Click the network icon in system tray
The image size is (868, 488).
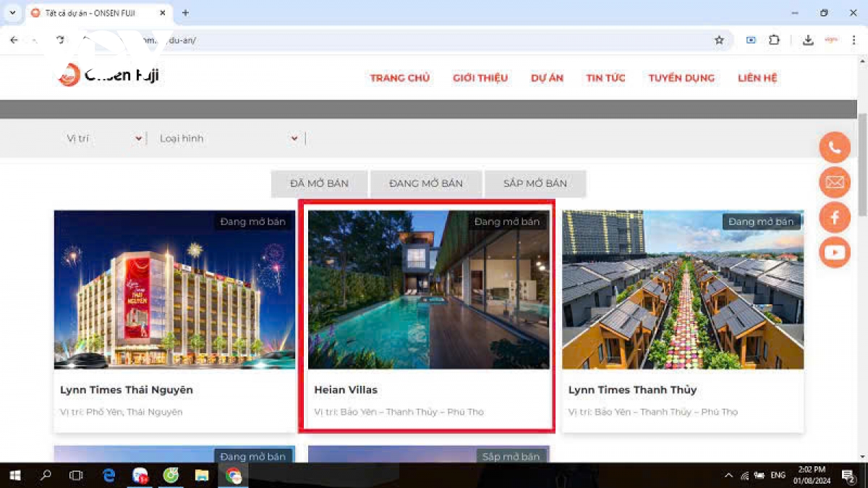pos(744,476)
